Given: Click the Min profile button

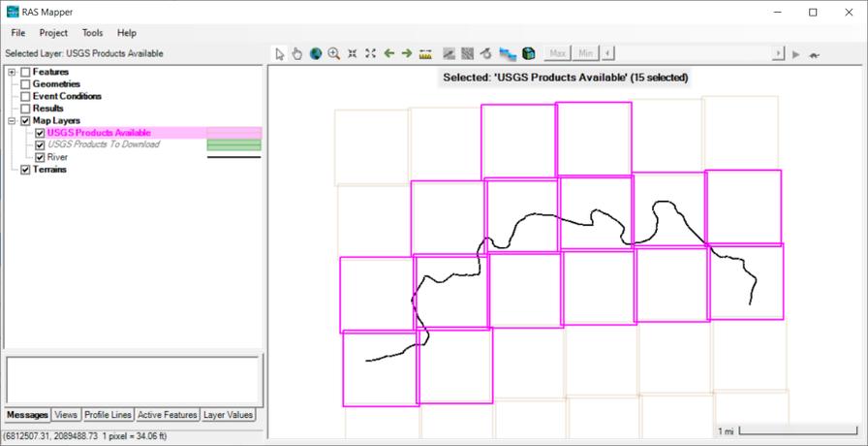Looking at the screenshot, I should point(586,53).
